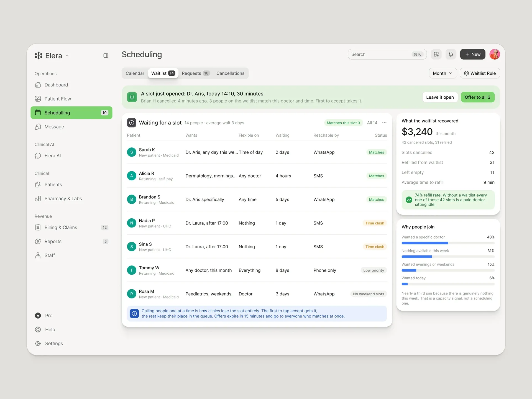Collapse the sidebar panel icon

(106, 56)
